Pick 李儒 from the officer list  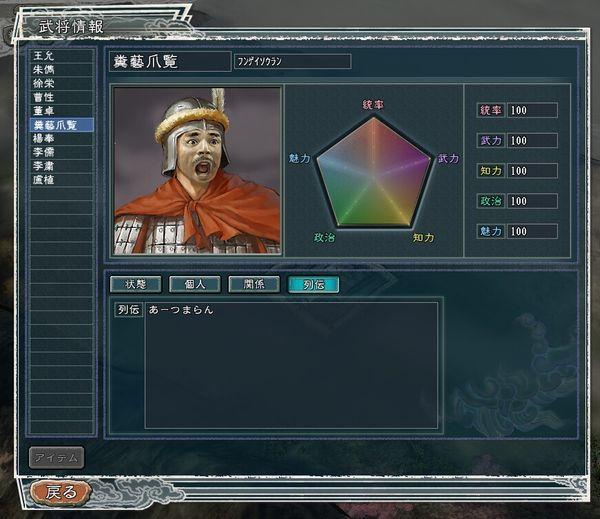[61, 152]
